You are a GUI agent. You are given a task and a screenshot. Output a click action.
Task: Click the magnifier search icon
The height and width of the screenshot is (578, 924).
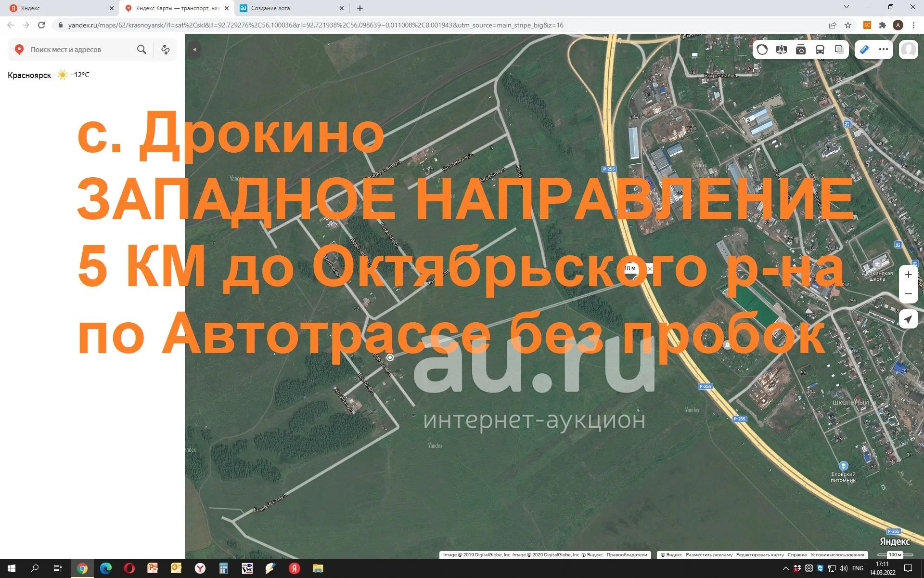point(141,50)
